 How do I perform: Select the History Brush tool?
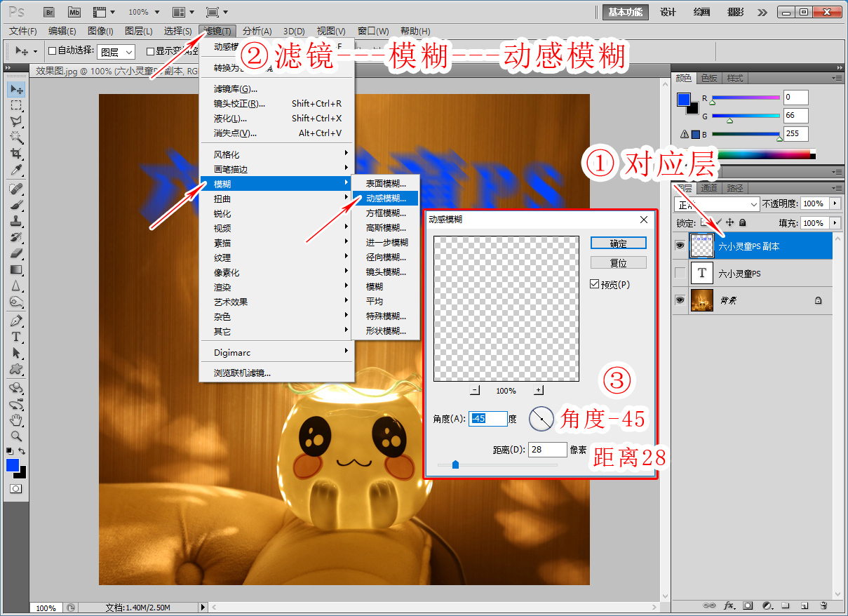point(16,237)
